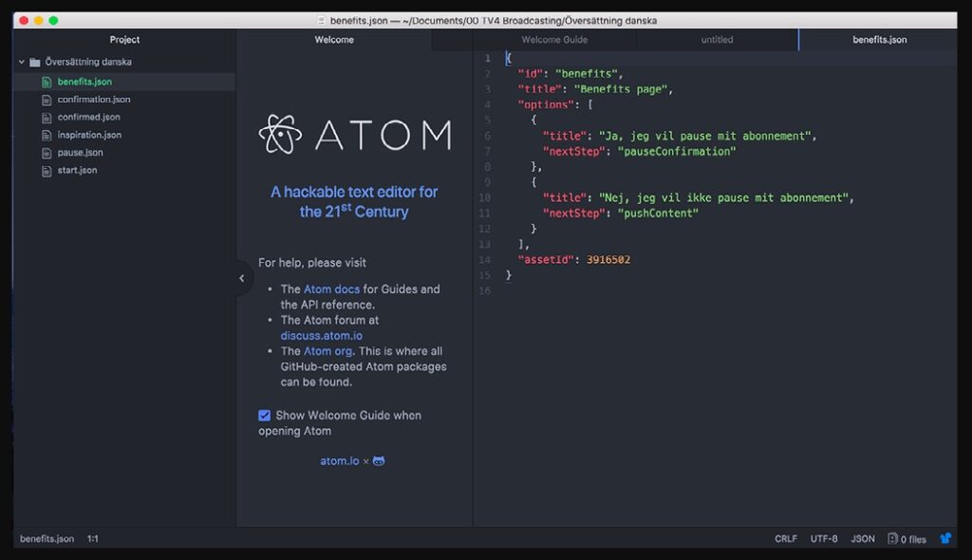Image resolution: width=972 pixels, height=560 pixels.
Task: Open the Atom docs link
Action: click(331, 289)
